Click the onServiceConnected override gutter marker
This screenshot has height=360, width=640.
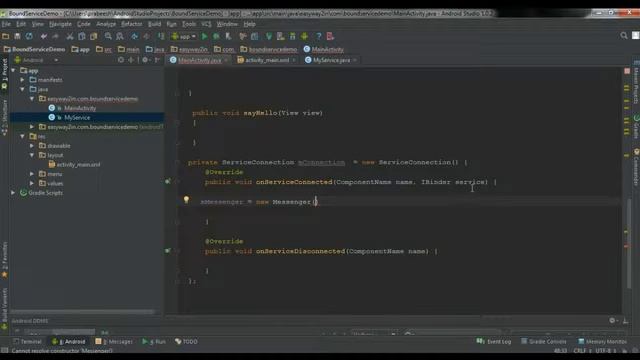(168, 181)
